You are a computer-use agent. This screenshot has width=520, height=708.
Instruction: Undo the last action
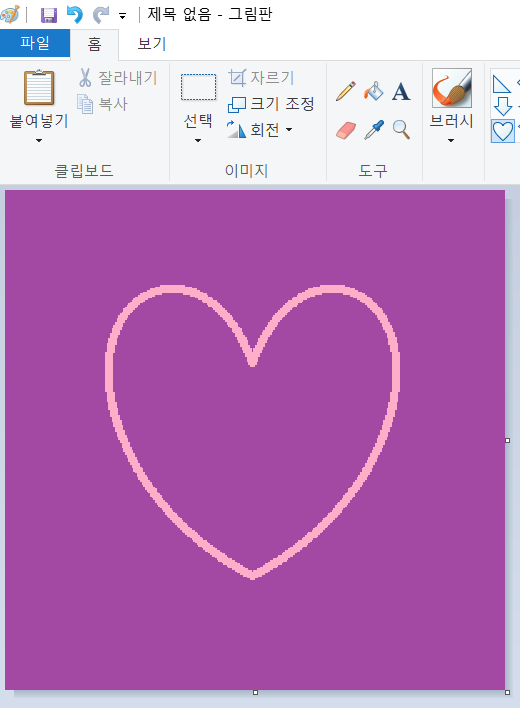tap(75, 14)
